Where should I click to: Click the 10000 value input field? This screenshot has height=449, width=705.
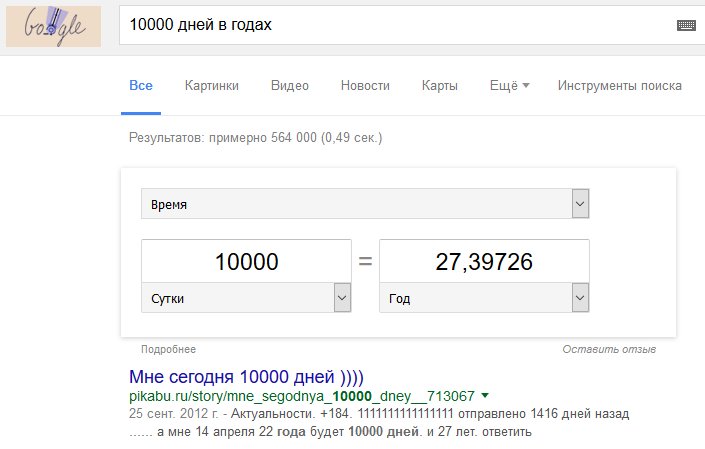point(246,261)
